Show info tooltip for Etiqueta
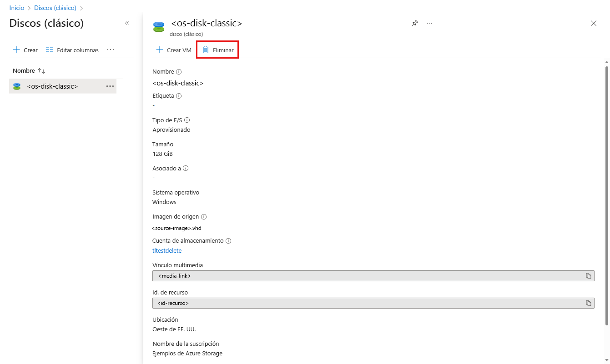The height and width of the screenshot is (364, 610). pos(179,96)
